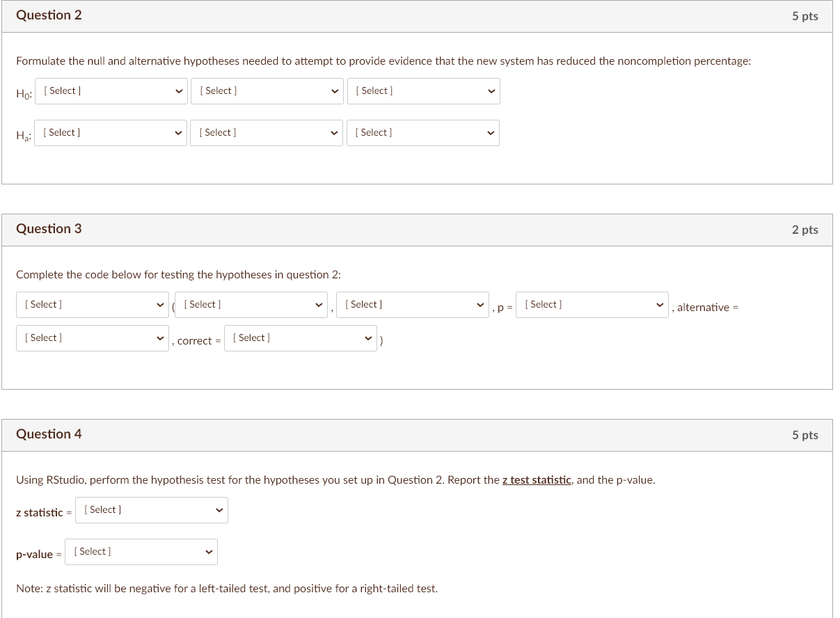Viewport: 840px width, 618px height.
Task: Open the second argument dropdown in the code
Action: tap(412, 304)
